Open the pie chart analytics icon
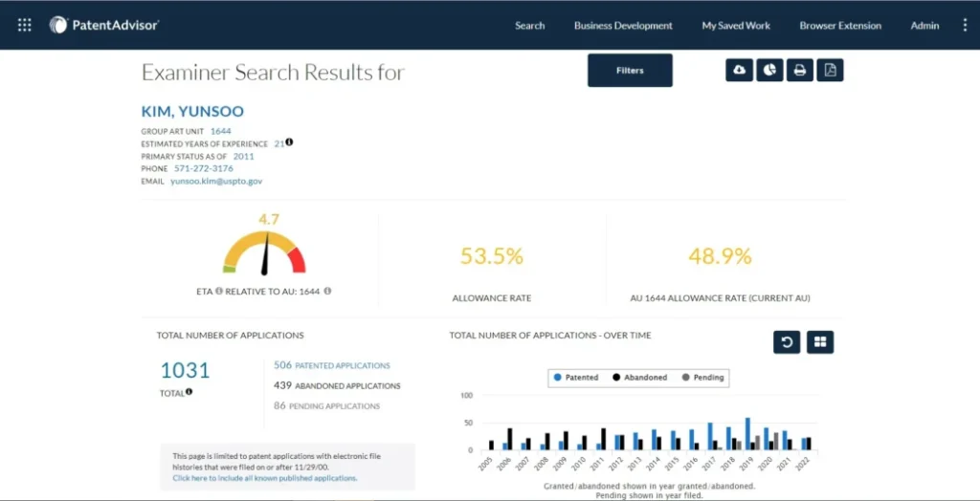980x501 pixels. (x=769, y=71)
